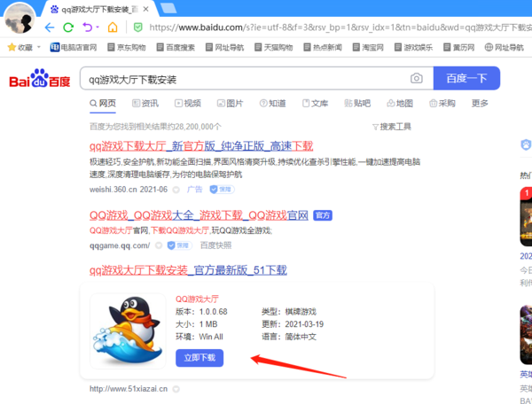
Task: Expand dropdown next to weishi.360.cn 2021-06
Action: 176,190
